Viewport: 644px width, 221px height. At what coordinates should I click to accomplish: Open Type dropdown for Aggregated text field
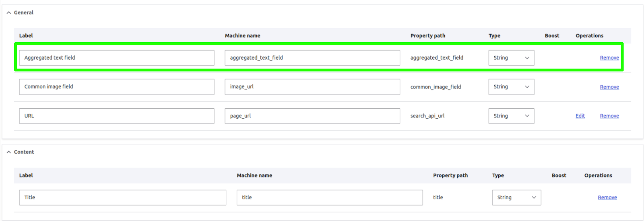[x=511, y=58]
